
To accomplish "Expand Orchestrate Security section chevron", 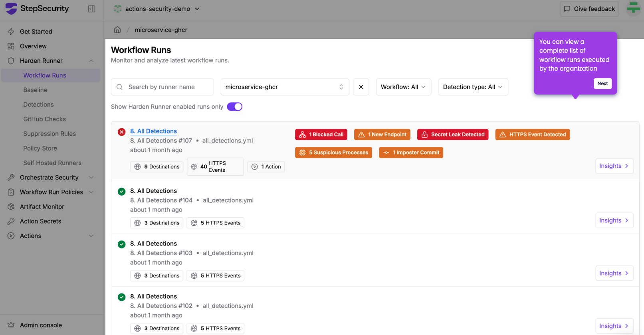I will click(x=91, y=177).
